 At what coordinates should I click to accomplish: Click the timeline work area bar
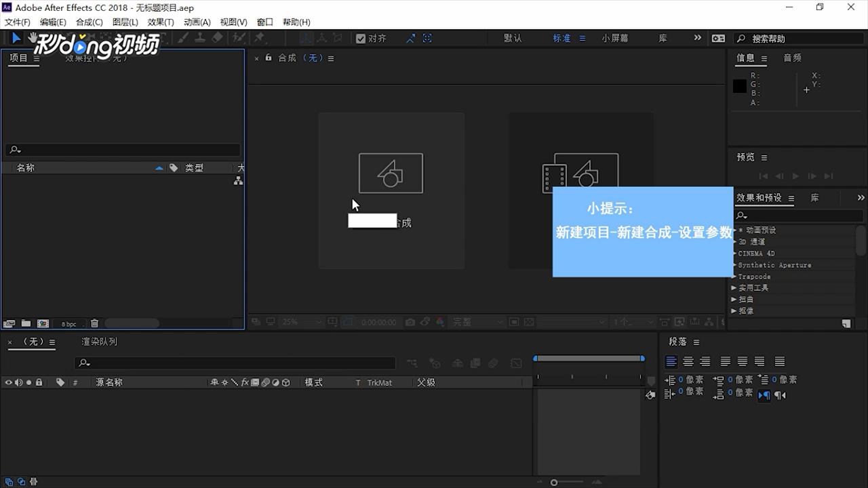click(589, 358)
